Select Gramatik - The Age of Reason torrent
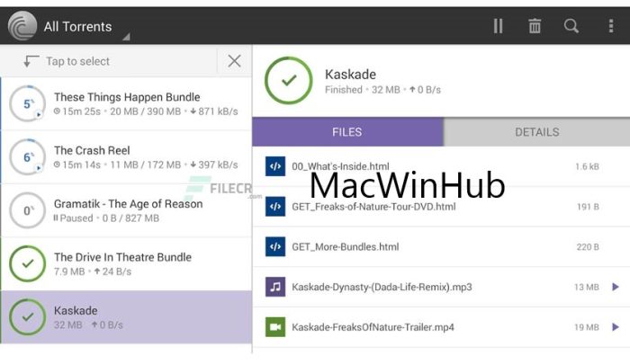630x364 pixels. click(126, 210)
